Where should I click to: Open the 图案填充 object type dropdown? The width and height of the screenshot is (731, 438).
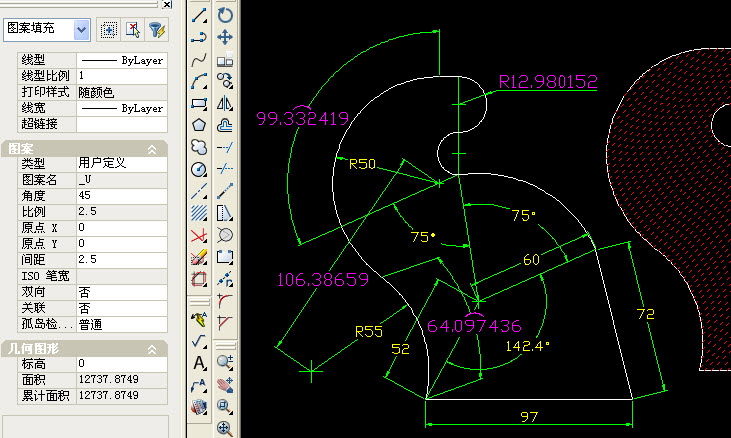[x=82, y=30]
